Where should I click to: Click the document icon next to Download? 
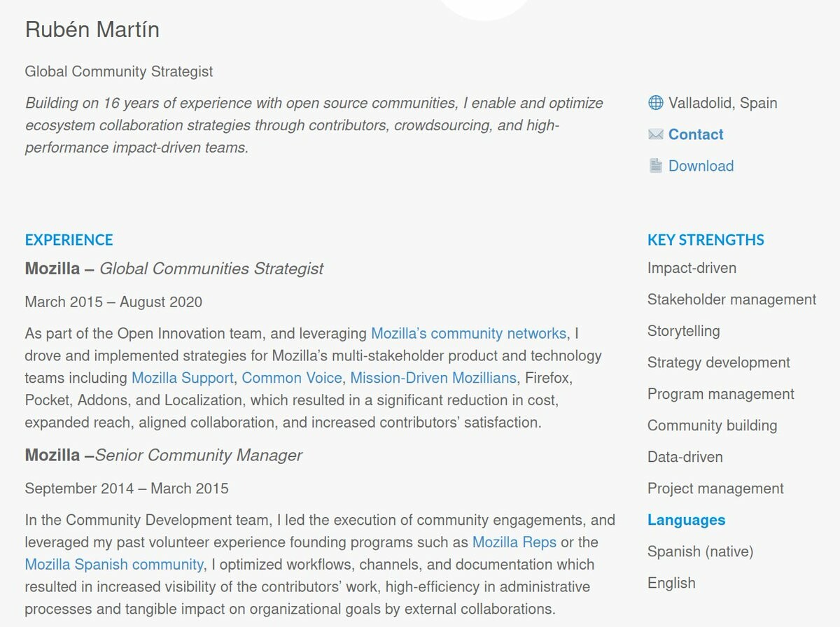pos(655,166)
